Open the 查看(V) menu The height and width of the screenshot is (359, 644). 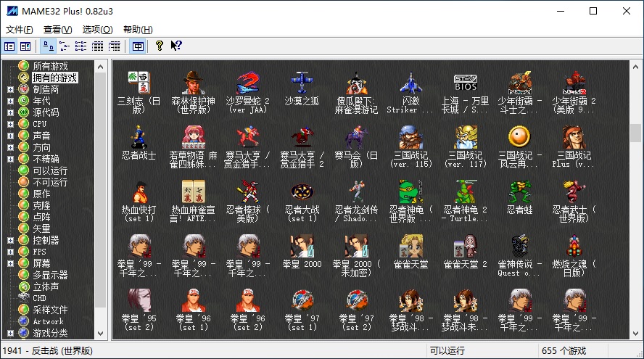point(57,30)
